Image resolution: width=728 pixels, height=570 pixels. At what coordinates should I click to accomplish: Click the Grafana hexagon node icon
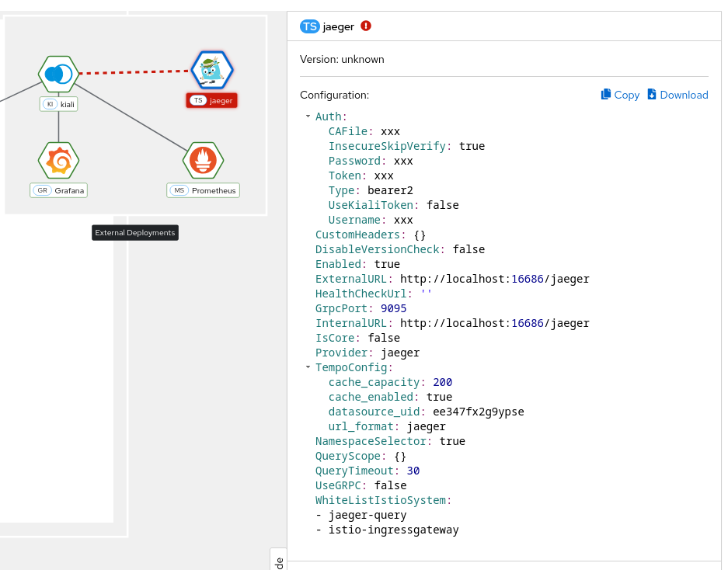(x=59, y=161)
